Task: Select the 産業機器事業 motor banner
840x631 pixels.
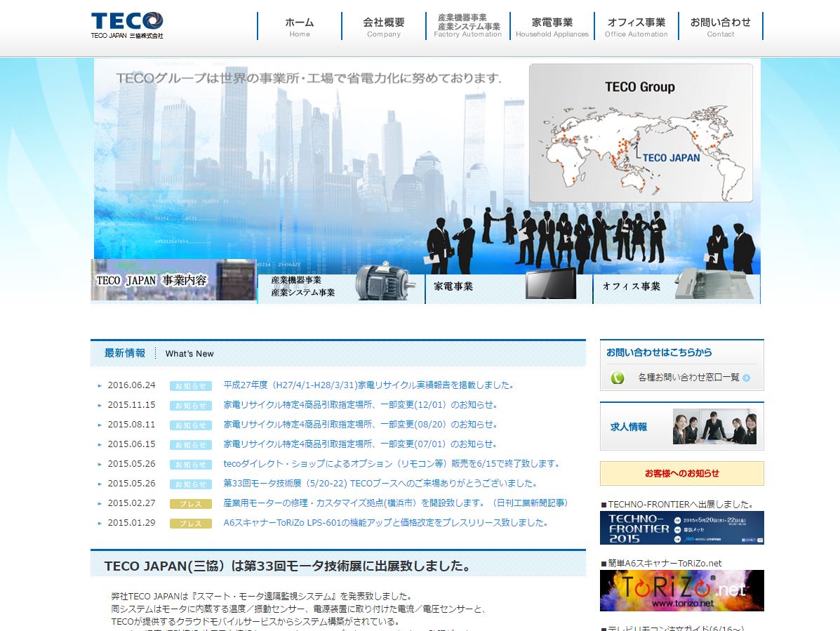Action: coord(341,288)
